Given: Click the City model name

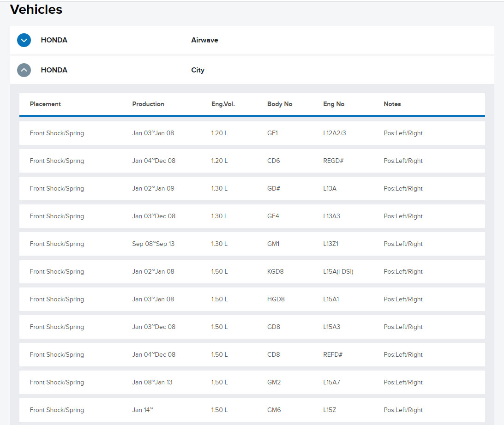Looking at the screenshot, I should click(x=198, y=70).
